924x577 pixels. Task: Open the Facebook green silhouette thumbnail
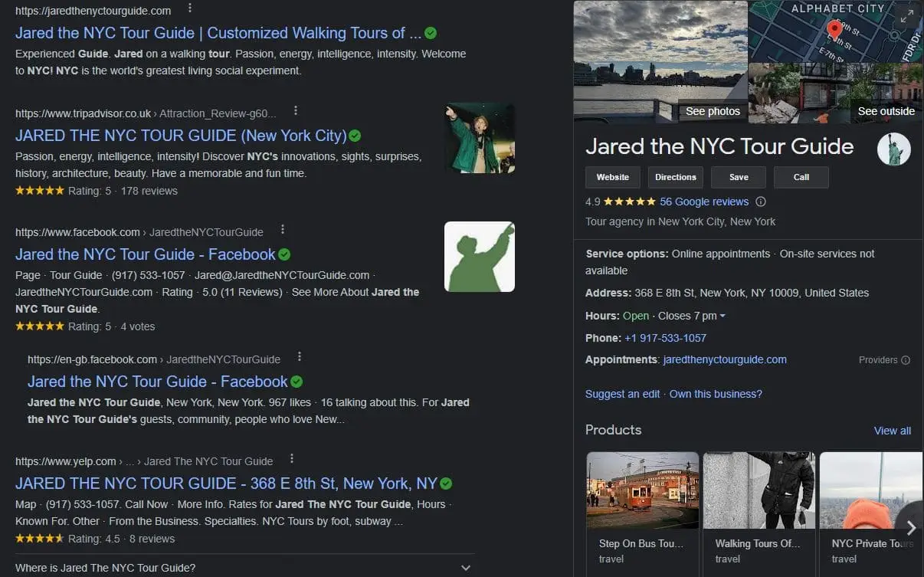480,257
